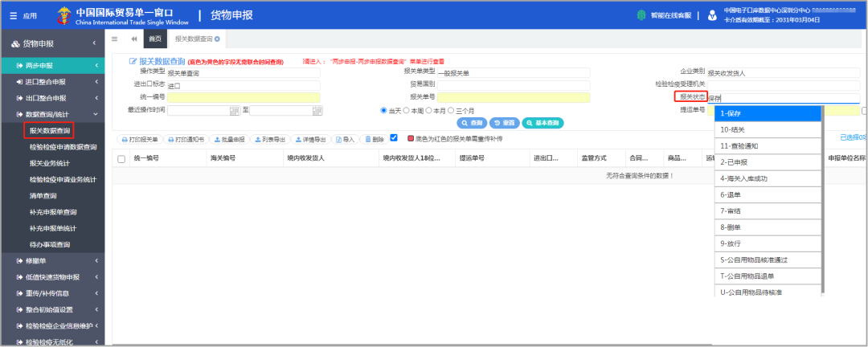Image resolution: width=868 pixels, height=347 pixels.
Task: Choose S-公自用物品核准通过 option
Action: point(768,260)
